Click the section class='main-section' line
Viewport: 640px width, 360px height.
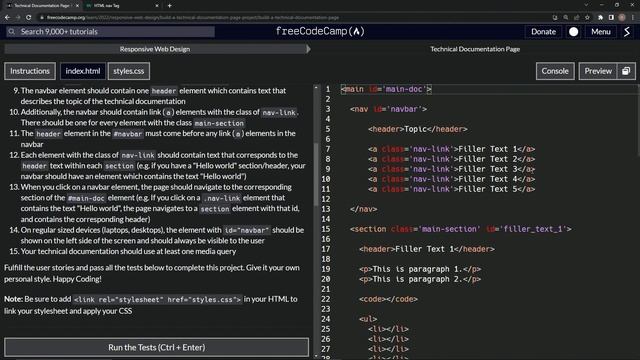click(x=460, y=229)
